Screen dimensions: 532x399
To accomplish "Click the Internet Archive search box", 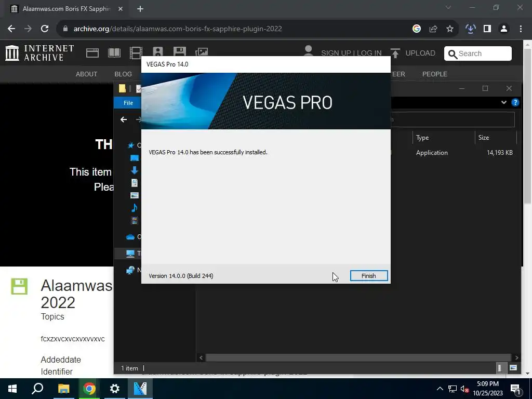I will [x=478, y=54].
